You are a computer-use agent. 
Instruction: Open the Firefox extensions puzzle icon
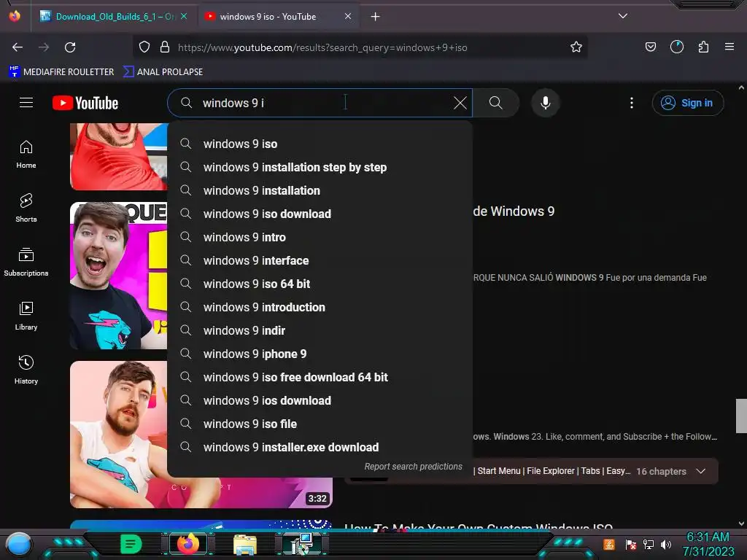pyautogui.click(x=703, y=47)
